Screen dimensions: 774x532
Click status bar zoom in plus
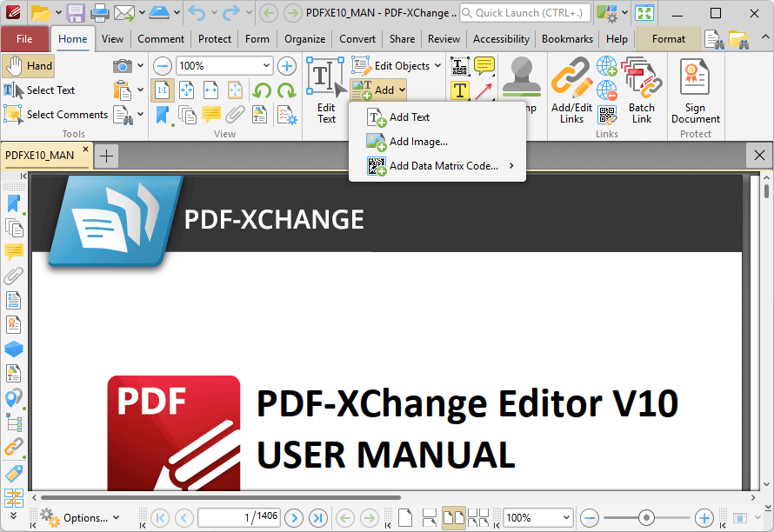point(704,518)
